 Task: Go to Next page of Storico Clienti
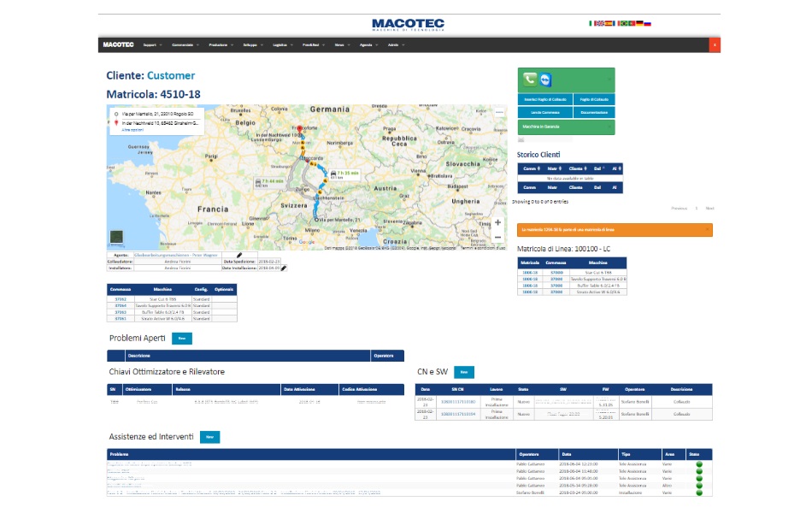(x=709, y=209)
